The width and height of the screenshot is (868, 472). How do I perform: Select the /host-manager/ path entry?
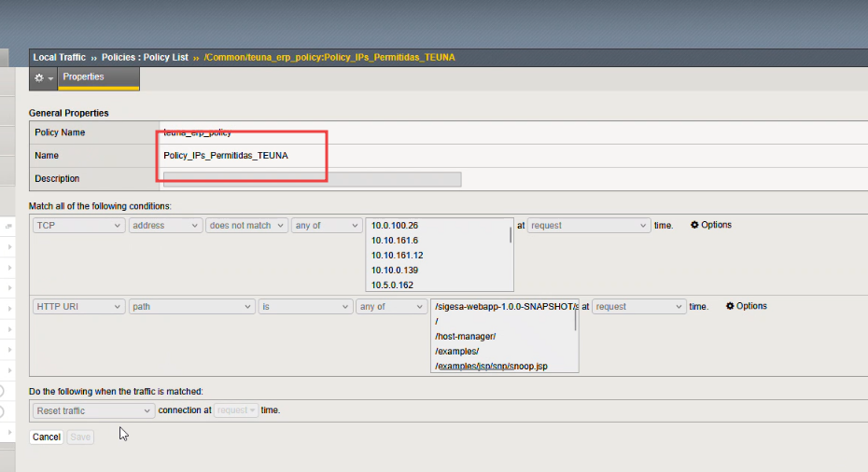(465, 336)
